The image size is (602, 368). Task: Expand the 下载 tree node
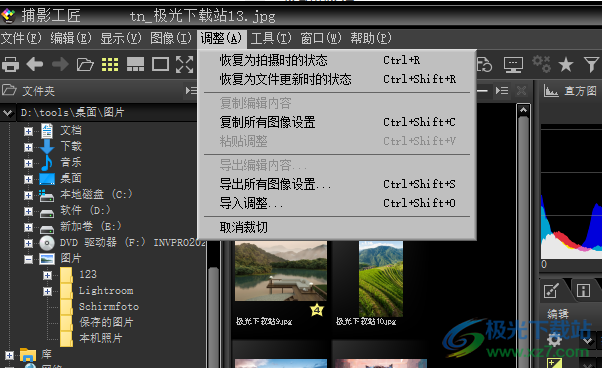(28, 147)
